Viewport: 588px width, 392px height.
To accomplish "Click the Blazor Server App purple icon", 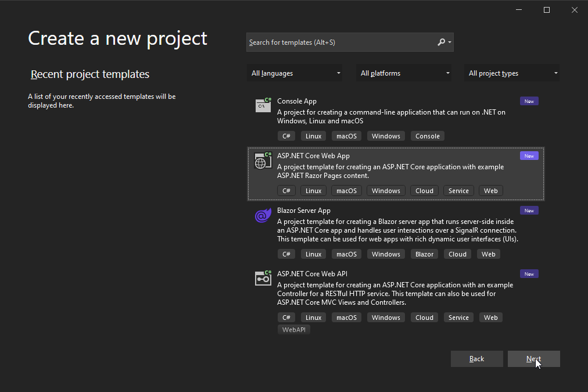I will (x=263, y=215).
